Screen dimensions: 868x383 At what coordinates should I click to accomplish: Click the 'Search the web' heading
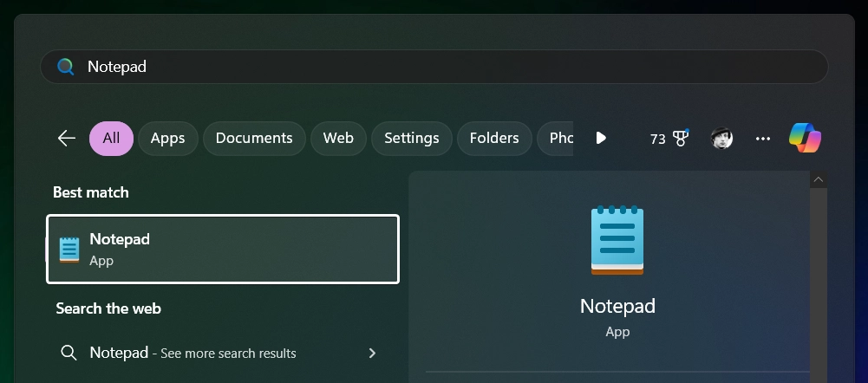(x=108, y=308)
